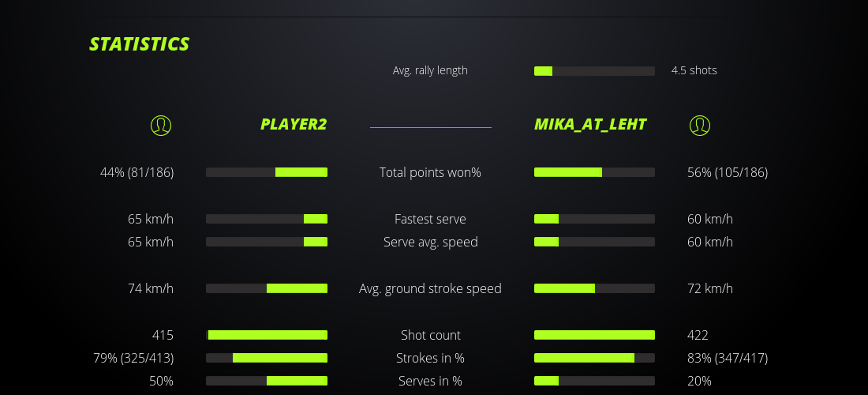The width and height of the screenshot is (868, 395).
Task: Click PLAYER2's profile avatar icon
Action: (x=161, y=125)
